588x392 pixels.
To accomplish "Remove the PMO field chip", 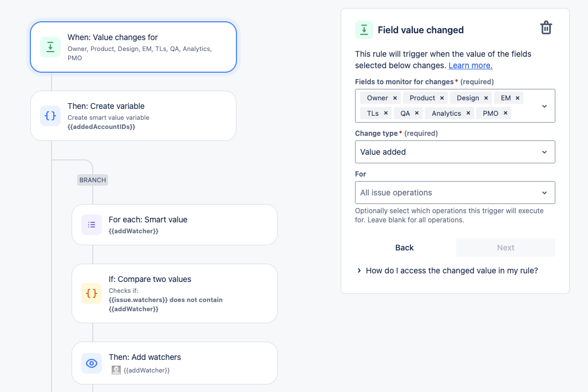I will coord(506,113).
